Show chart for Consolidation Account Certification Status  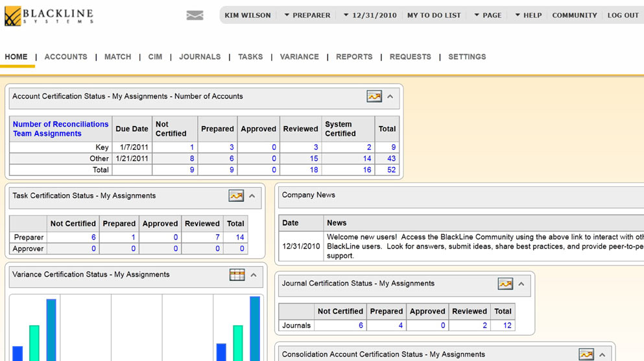[x=586, y=354]
